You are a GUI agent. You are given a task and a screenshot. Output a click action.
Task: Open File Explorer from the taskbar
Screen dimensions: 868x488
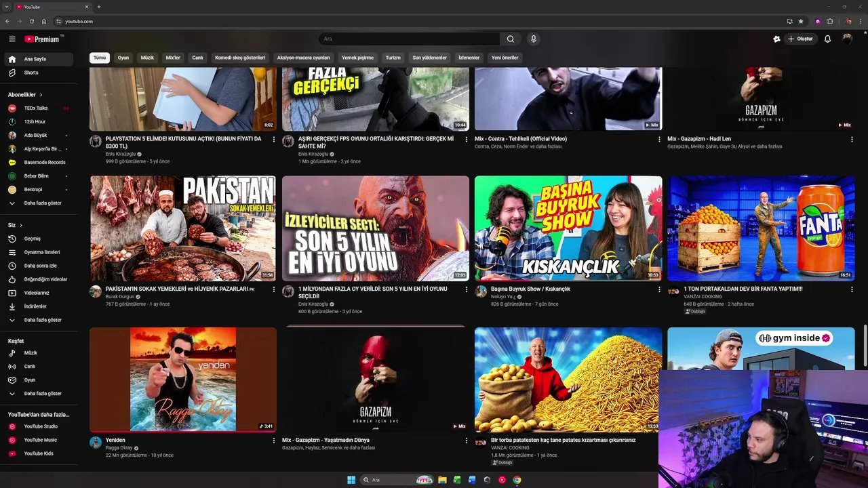[442, 480]
